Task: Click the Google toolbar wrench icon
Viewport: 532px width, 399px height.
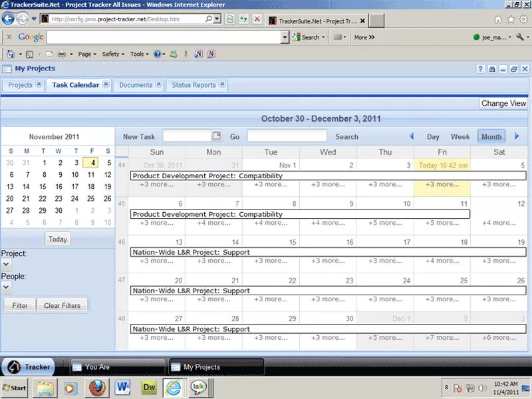Action: 520,37
